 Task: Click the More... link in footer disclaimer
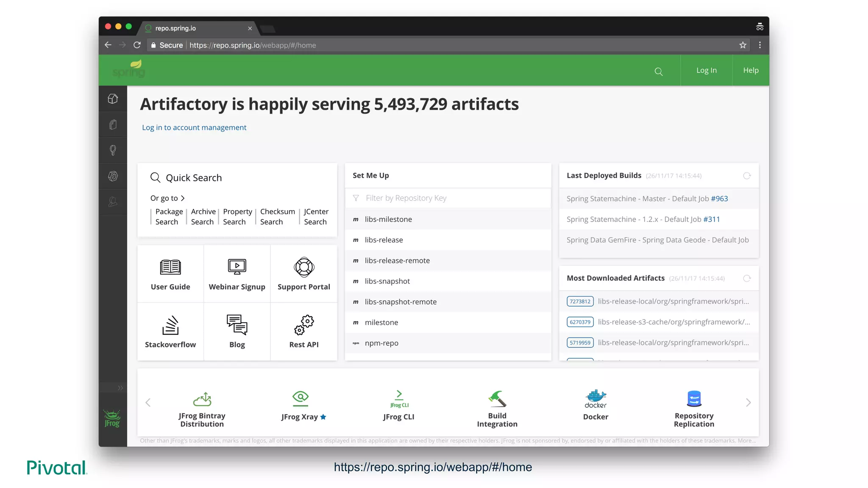click(747, 441)
